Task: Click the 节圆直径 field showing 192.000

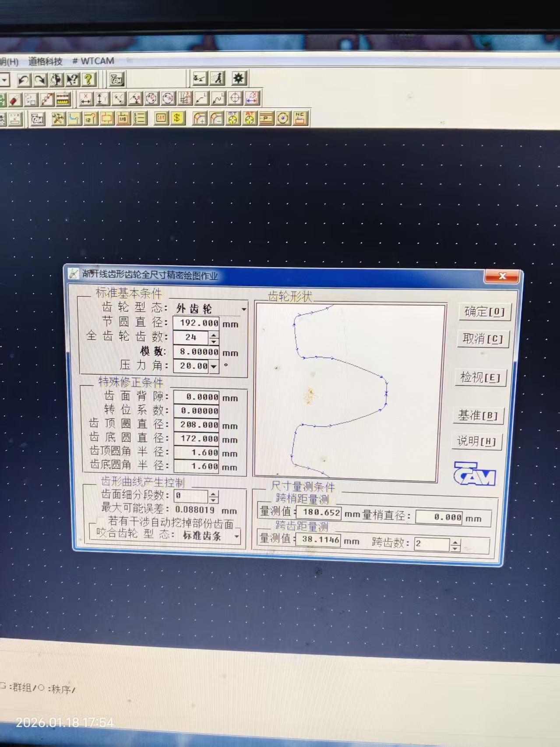Action: [197, 323]
